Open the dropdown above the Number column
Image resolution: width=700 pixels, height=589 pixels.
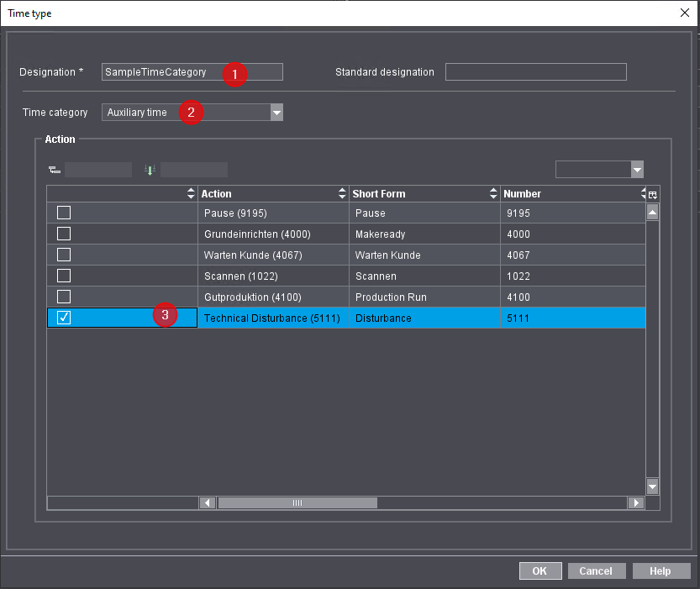click(x=637, y=169)
